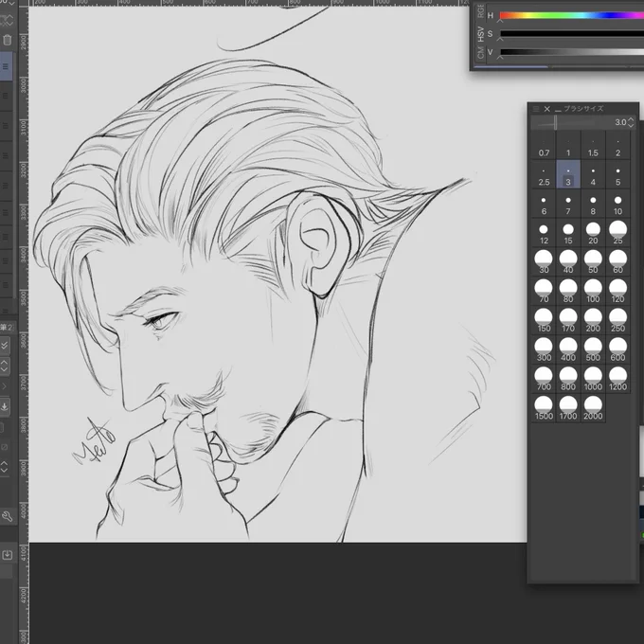Select brush size preset 15
The height and width of the screenshot is (644, 644).
pos(568,233)
